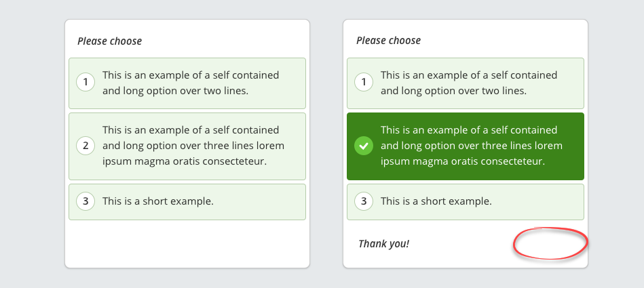
Task: Click empty white area below left panel options
Action: click(187, 243)
